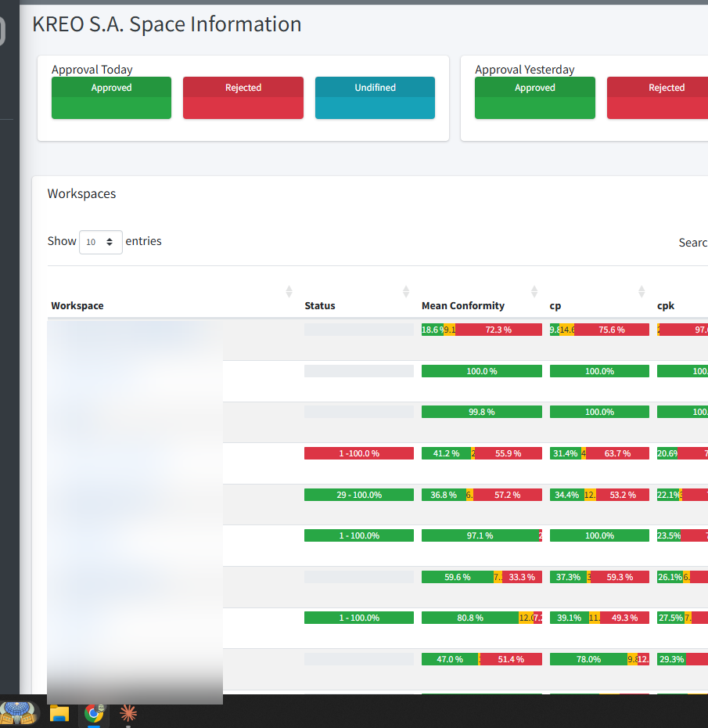This screenshot has width=708, height=728.
Task: Click the 39.1% green cp segment
Action: [570, 618]
